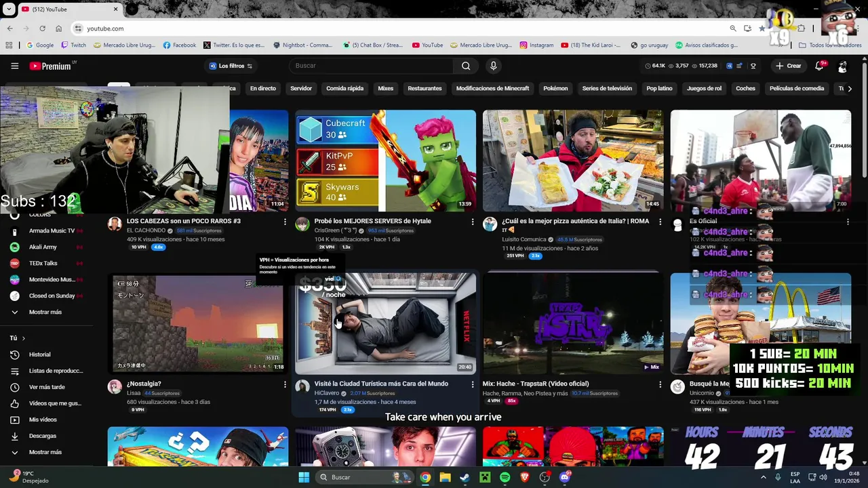868x488 pixels.
Task: Open video options for LOS CABEZAS video
Action: coord(285,222)
